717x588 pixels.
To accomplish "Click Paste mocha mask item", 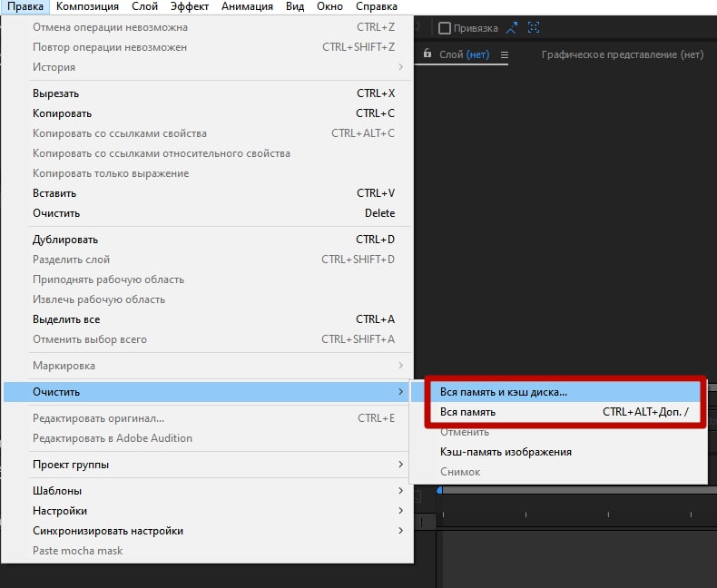I will (x=208, y=551).
